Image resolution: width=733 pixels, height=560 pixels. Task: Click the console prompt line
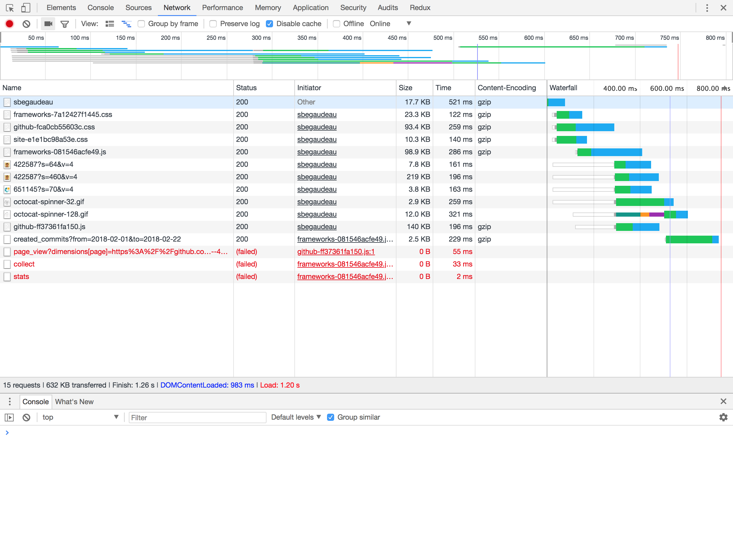click(x=366, y=433)
